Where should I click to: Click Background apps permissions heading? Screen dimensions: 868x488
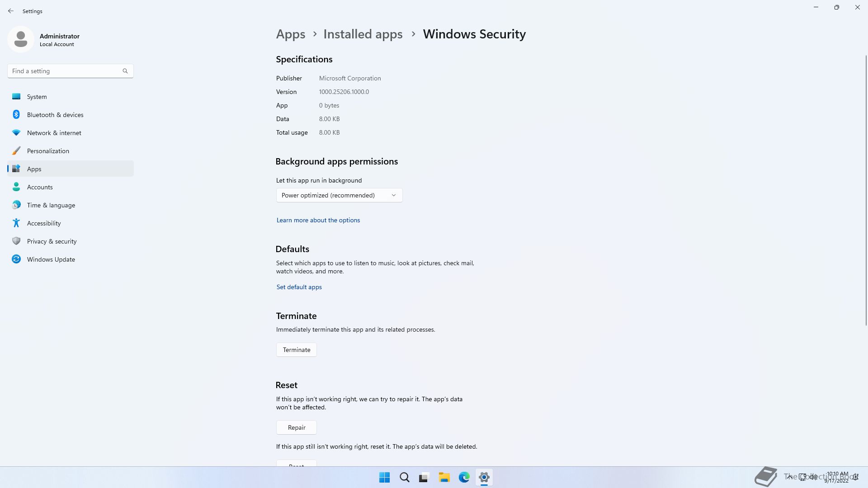(337, 161)
